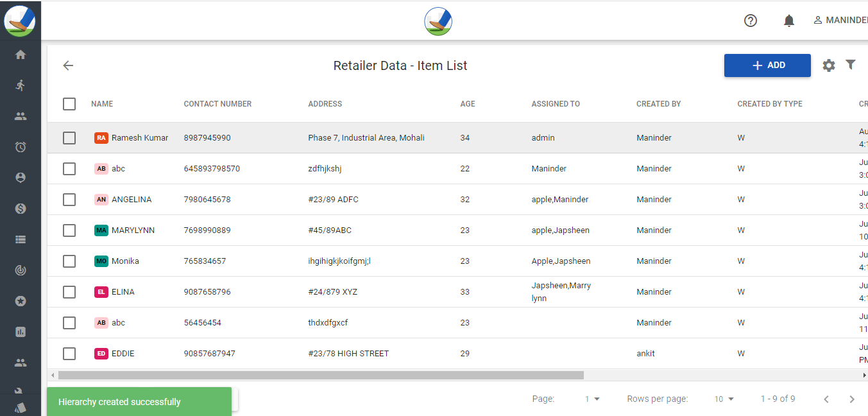The height and width of the screenshot is (416, 868).
Task: Click address #45/89ABC
Action: click(330, 230)
